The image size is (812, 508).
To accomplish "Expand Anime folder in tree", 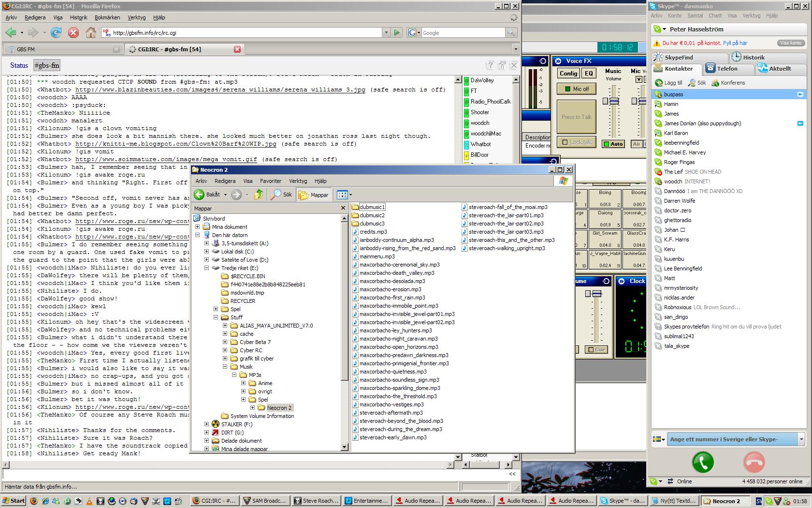I will click(243, 383).
